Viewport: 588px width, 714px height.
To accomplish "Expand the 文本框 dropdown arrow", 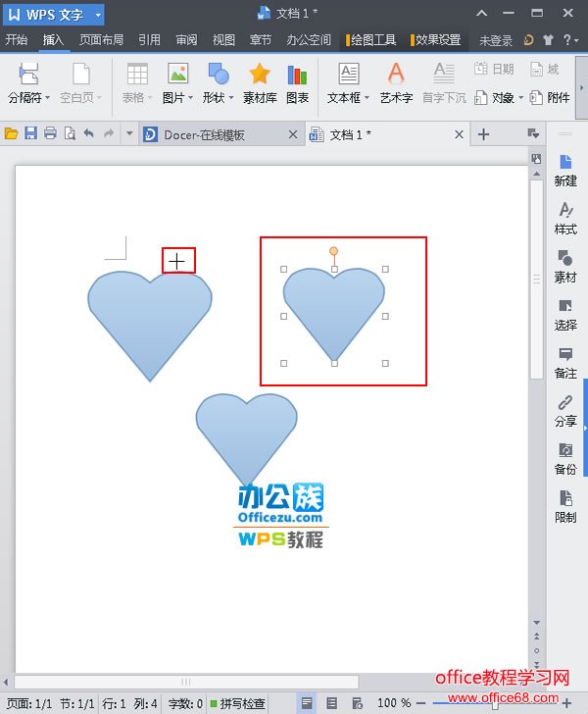I will pyautogui.click(x=367, y=97).
